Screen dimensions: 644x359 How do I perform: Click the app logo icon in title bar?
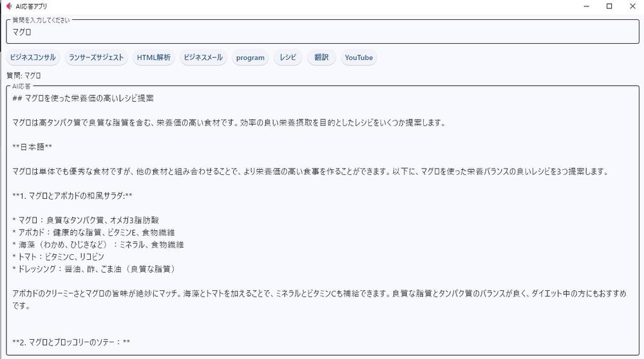tap(9, 6)
